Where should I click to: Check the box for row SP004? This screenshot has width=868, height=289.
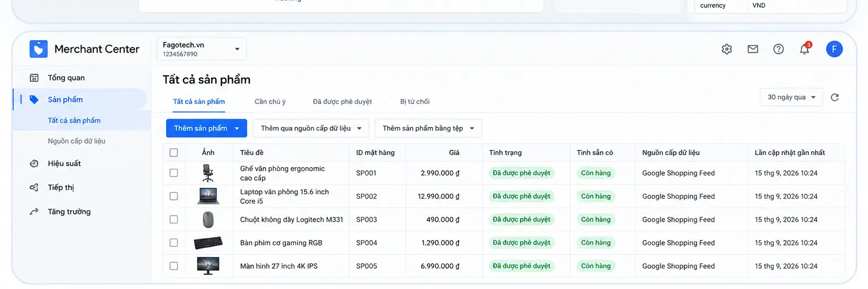coord(173,243)
